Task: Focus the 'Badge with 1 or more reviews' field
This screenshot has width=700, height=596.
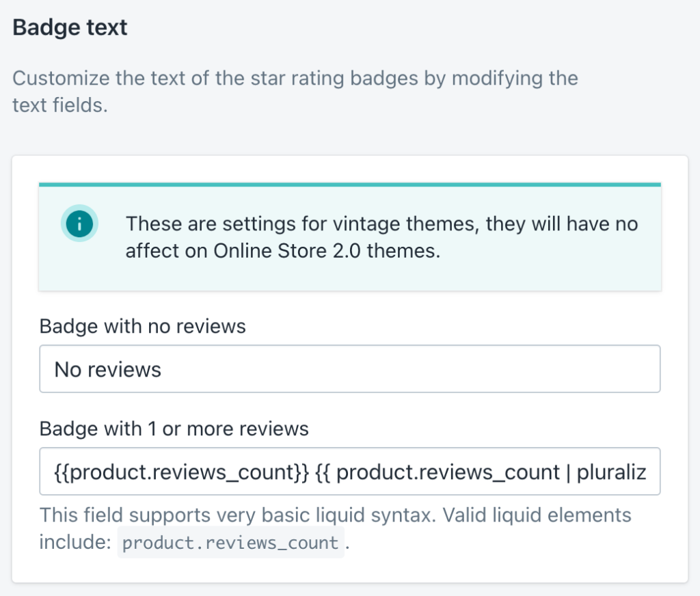Action: 349,472
